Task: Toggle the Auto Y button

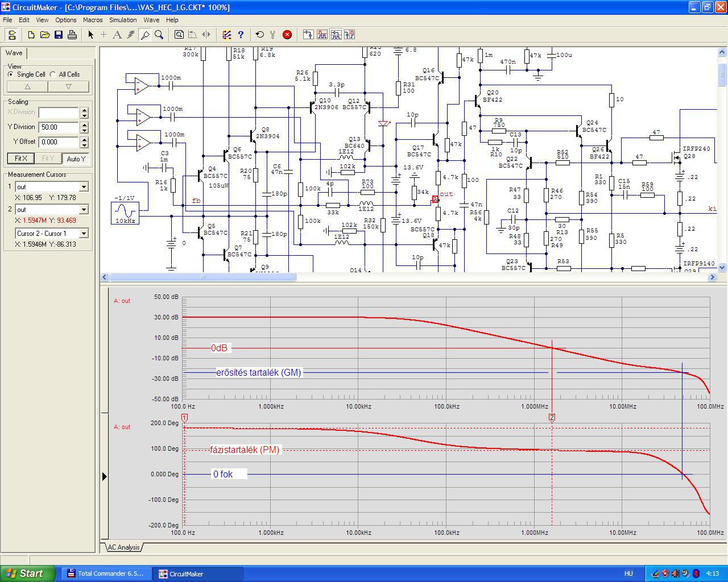Action: point(76,159)
